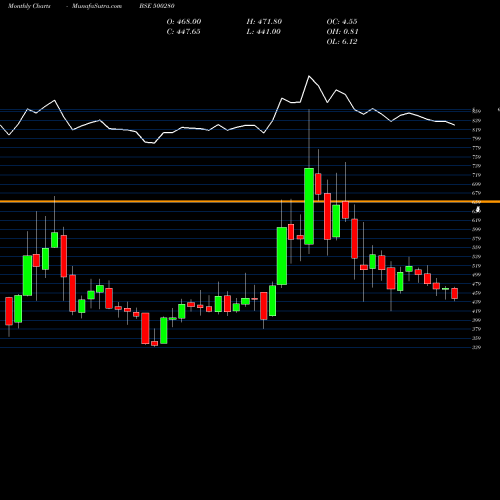
Task: Click the low price L: 441.00
Action: point(264,32)
